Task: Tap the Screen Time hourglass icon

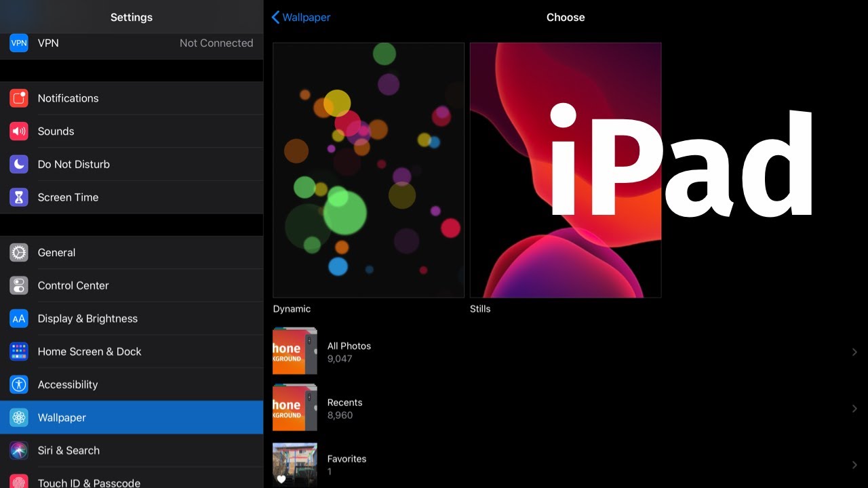Action: point(19,197)
